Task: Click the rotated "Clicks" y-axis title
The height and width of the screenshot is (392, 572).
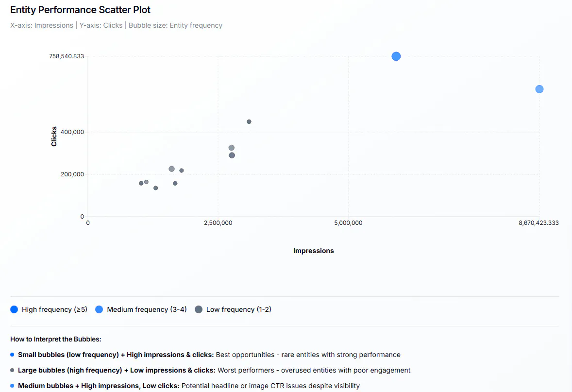Action: (x=54, y=136)
